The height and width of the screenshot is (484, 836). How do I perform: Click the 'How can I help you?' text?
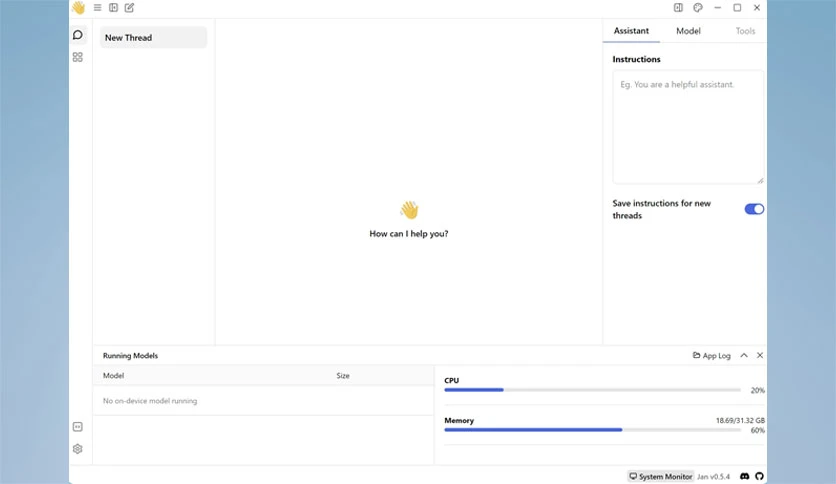pos(409,233)
